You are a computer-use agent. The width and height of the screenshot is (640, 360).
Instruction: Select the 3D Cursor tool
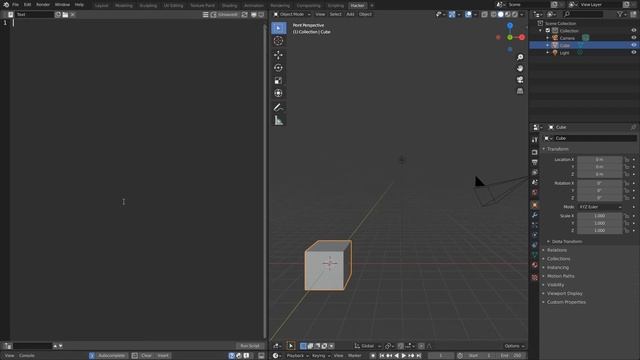[x=278, y=41]
